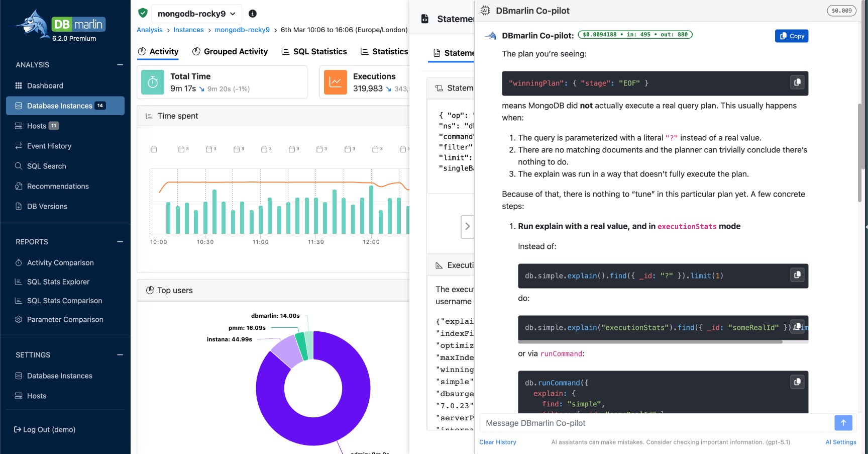Click the DBmarlin logo
This screenshot has height=454, width=868.
point(61,25)
